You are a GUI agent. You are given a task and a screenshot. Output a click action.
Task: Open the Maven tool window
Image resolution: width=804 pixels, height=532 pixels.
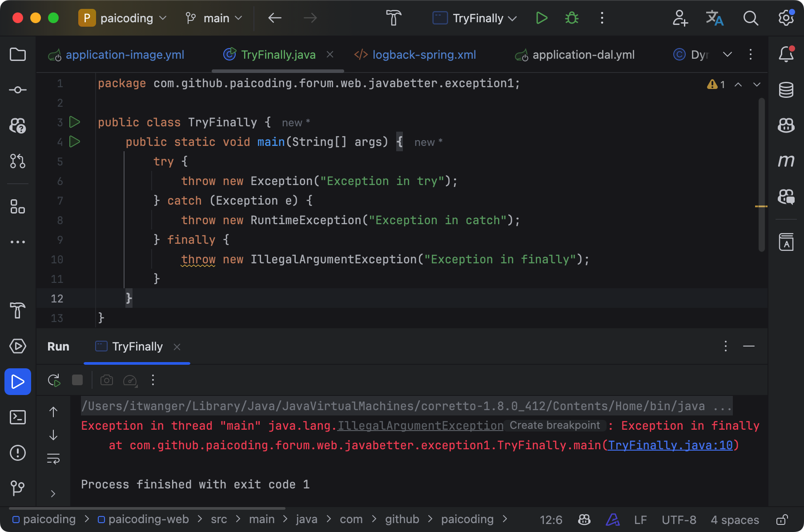click(x=786, y=161)
